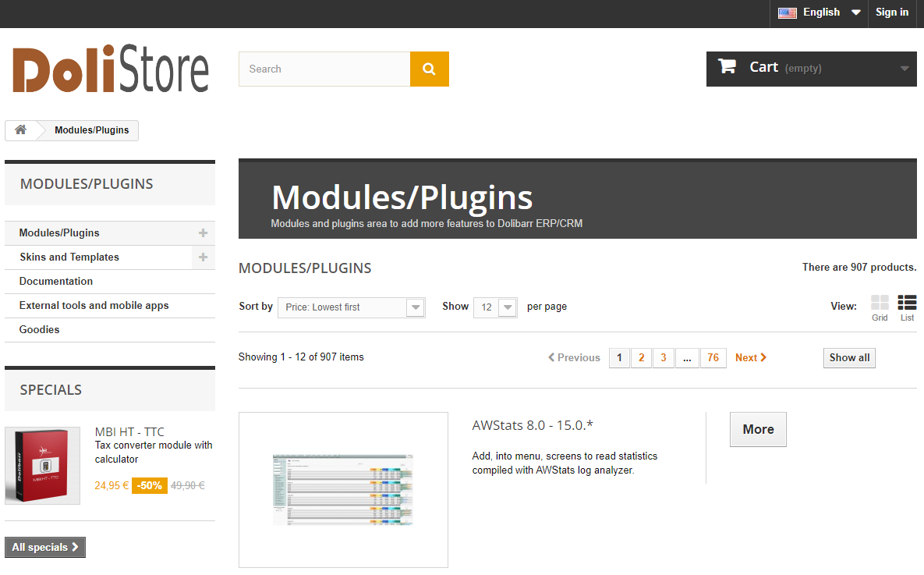Image resolution: width=924 pixels, height=575 pixels.
Task: Jump to page 76 of results
Action: click(713, 357)
